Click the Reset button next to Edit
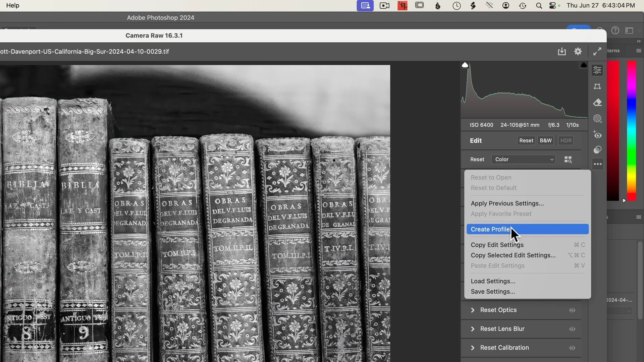Image resolution: width=644 pixels, height=362 pixels. (x=526, y=140)
